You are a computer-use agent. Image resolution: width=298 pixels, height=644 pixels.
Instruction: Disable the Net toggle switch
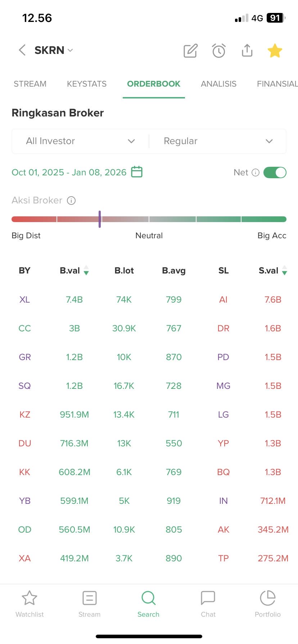[275, 172]
